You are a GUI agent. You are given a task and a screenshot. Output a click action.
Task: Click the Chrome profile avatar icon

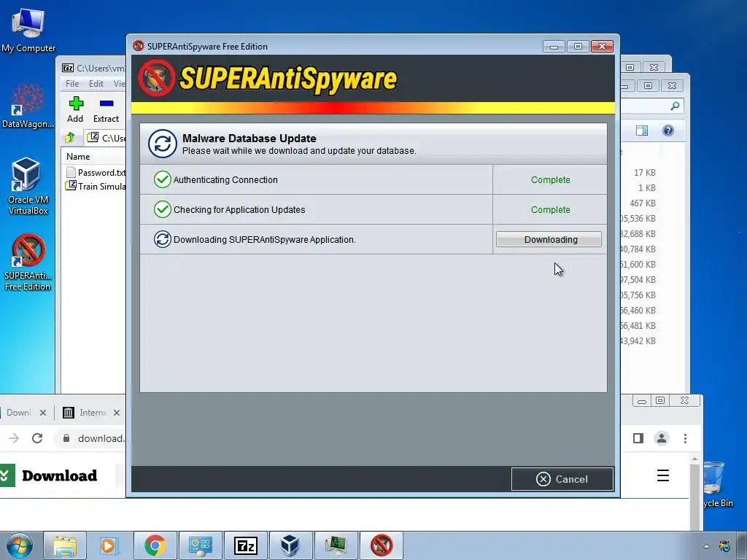coord(661,438)
